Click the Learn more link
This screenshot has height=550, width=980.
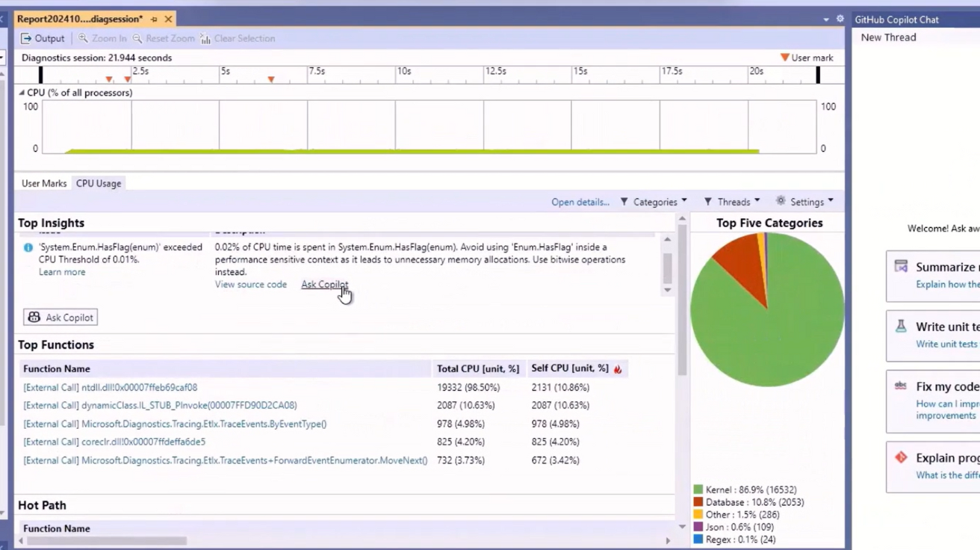click(x=62, y=272)
